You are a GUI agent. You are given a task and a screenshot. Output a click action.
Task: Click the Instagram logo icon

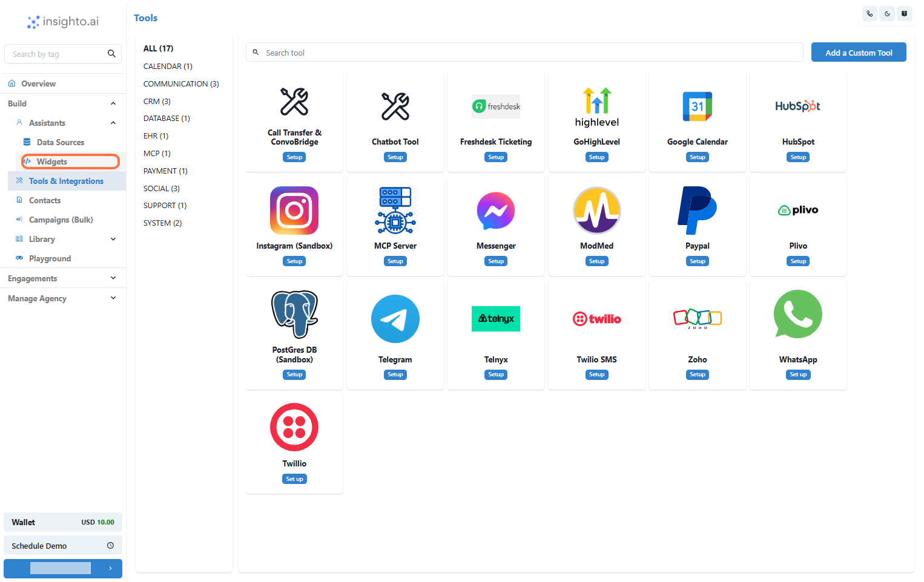pyautogui.click(x=294, y=211)
